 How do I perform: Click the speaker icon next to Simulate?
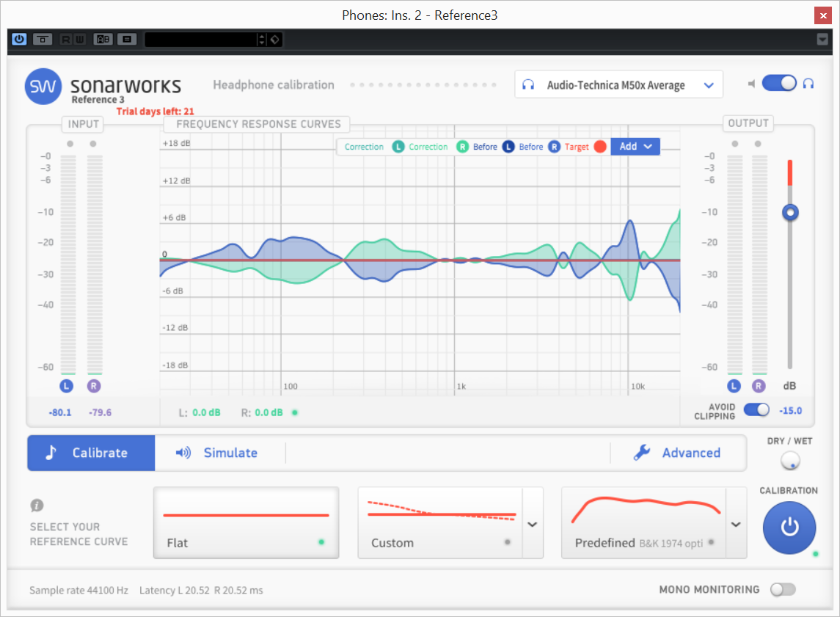coord(183,453)
